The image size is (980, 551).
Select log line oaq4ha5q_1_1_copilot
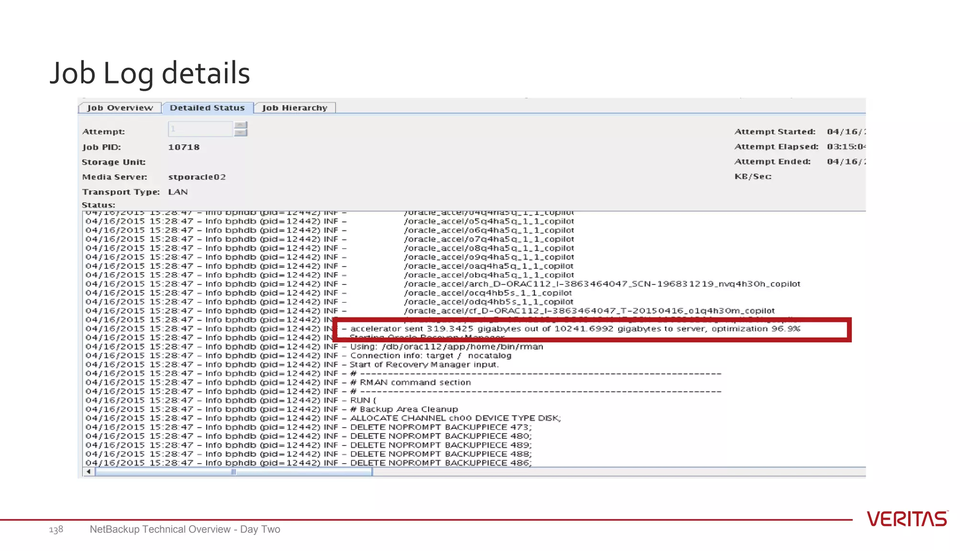(x=330, y=266)
